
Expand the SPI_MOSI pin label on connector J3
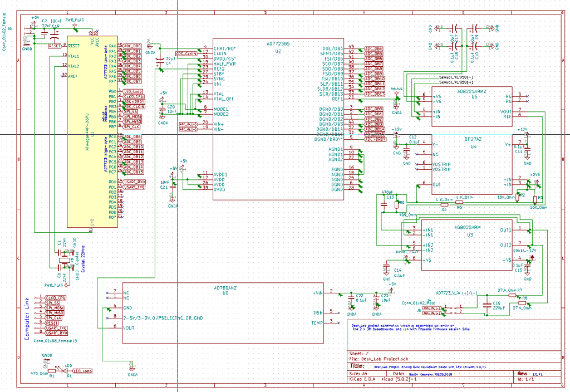click(54, 307)
